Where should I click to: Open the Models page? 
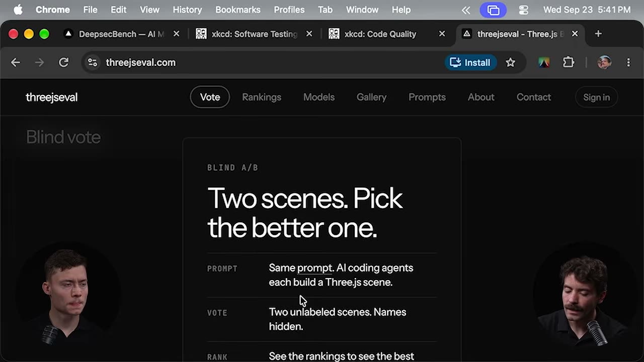pos(319,97)
